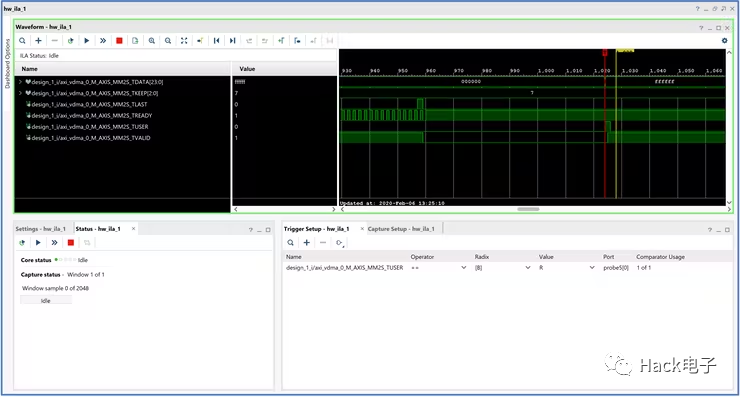This screenshot has width=740, height=397.
Task: Toggle auto re-trigger in waveform toolbar
Action: (x=70, y=41)
